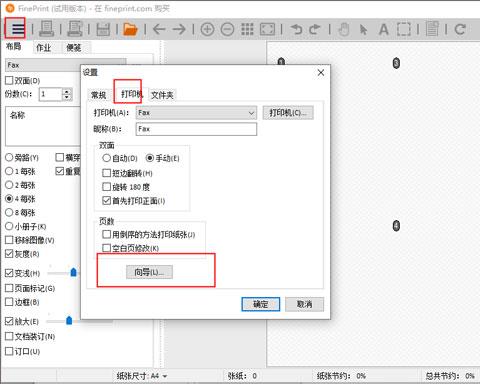
Task: Click the 打印机(C)... button
Action: (288, 113)
